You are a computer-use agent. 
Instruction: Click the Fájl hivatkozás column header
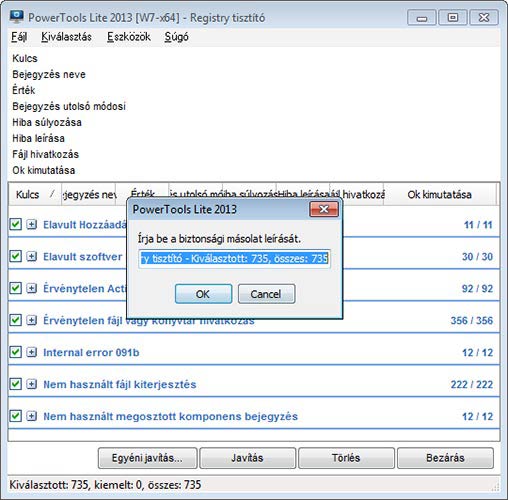pos(357,194)
